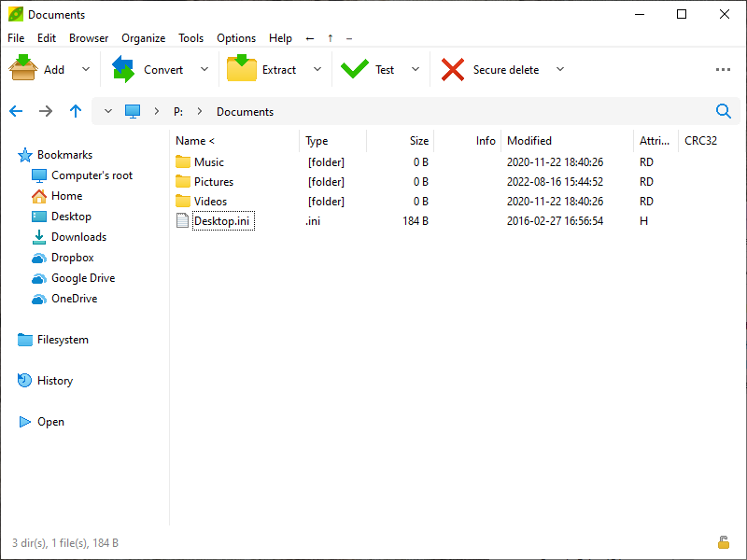This screenshot has width=747, height=560.
Task: Open the address bar history dropdown
Action: click(108, 111)
